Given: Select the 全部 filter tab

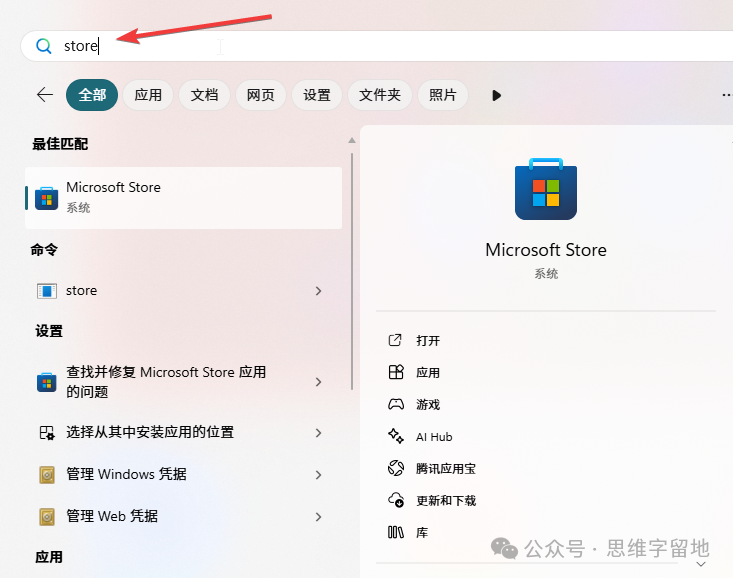Looking at the screenshot, I should pyautogui.click(x=92, y=95).
